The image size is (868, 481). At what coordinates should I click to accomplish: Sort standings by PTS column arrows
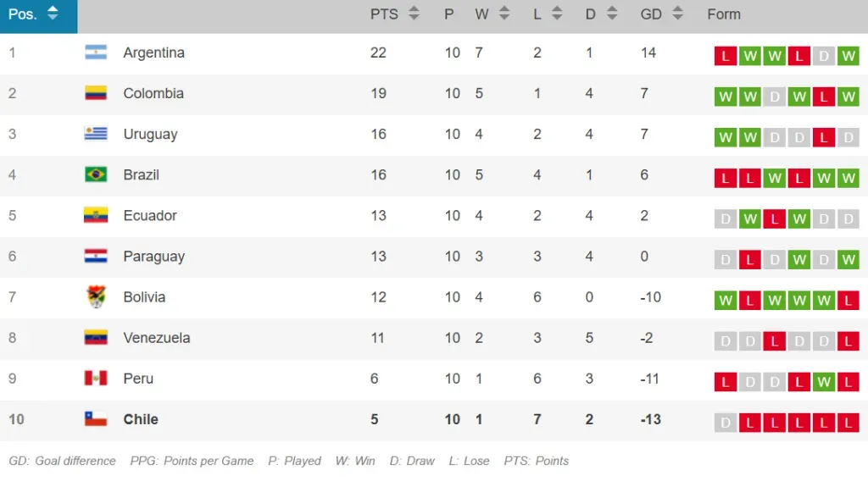414,14
